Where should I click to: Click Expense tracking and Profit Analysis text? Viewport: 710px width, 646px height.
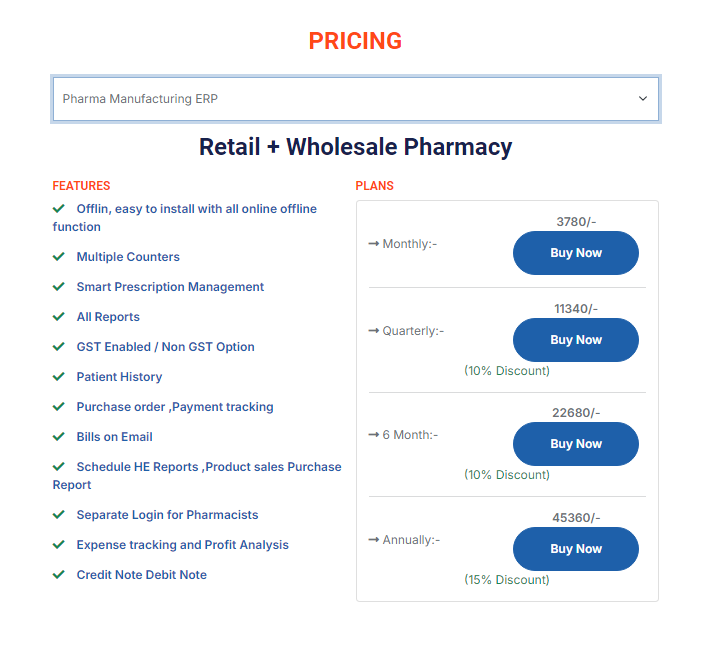point(182,545)
